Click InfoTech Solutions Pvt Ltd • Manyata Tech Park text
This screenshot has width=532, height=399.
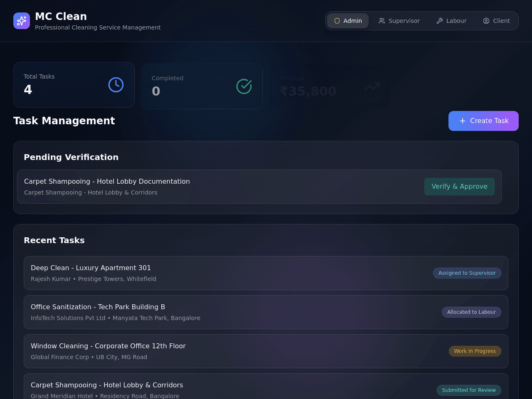click(116, 318)
